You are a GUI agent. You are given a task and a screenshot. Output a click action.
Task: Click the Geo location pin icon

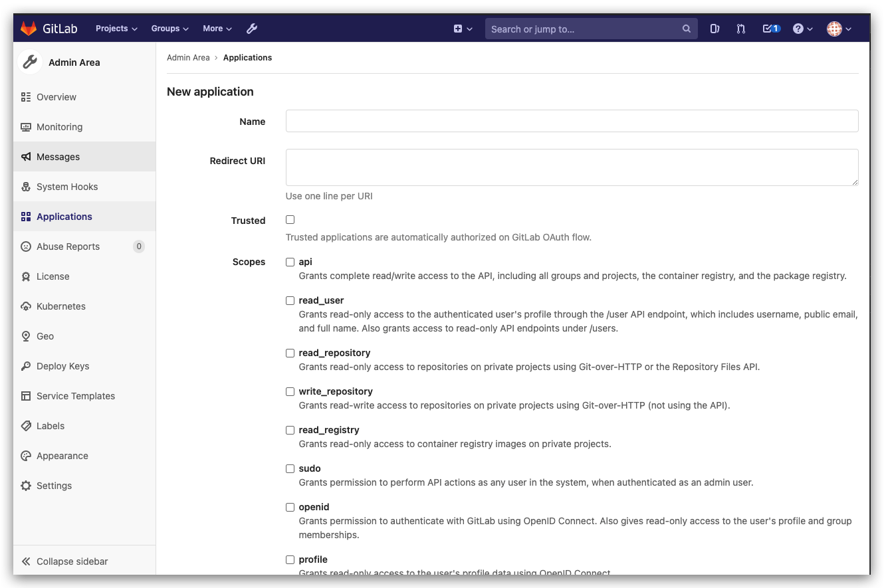pyautogui.click(x=26, y=336)
